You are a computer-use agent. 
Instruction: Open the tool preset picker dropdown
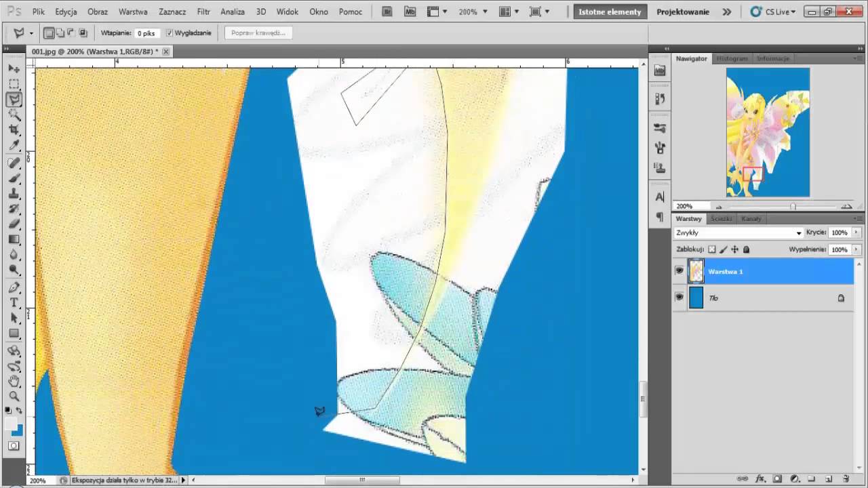(31, 33)
